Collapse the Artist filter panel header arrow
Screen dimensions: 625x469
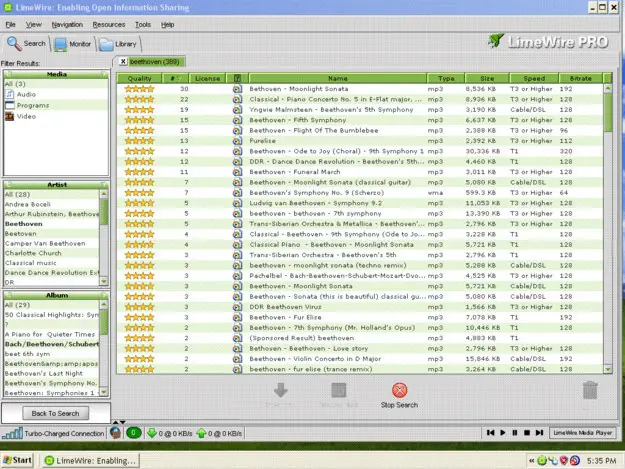tap(104, 184)
